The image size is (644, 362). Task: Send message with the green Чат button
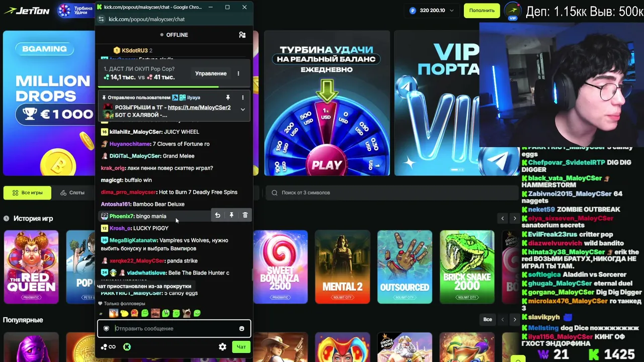point(241,347)
